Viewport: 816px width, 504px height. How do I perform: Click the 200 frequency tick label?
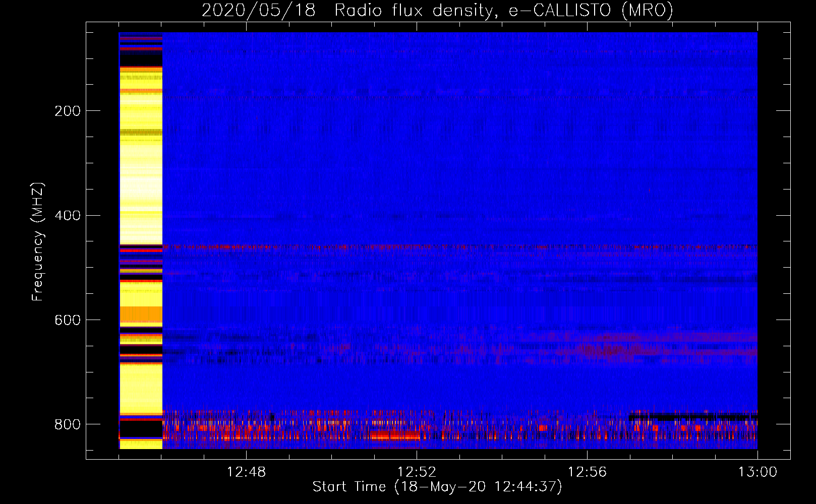click(x=68, y=111)
